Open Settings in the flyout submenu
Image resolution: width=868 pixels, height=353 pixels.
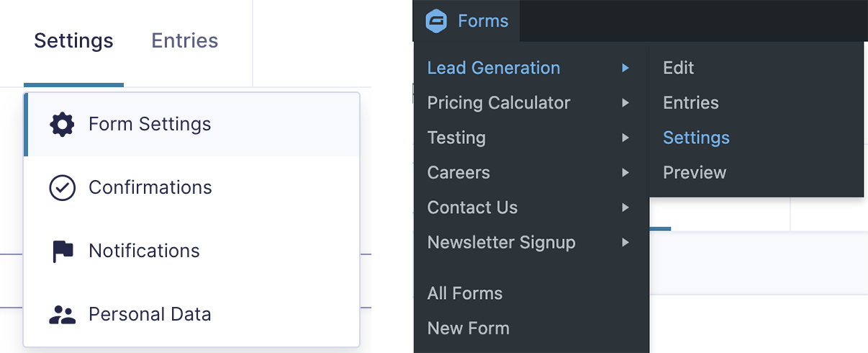(x=696, y=138)
